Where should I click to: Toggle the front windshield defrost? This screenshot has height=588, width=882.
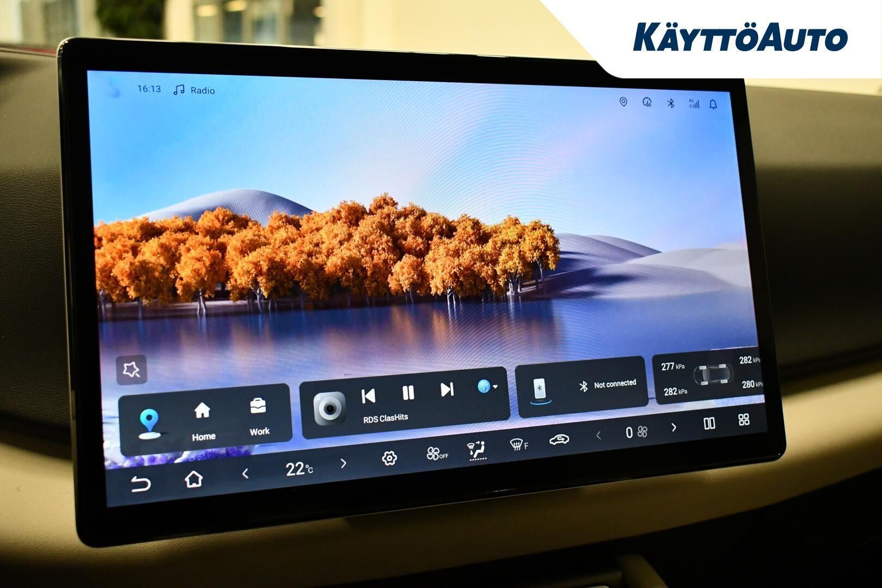pos(518,445)
